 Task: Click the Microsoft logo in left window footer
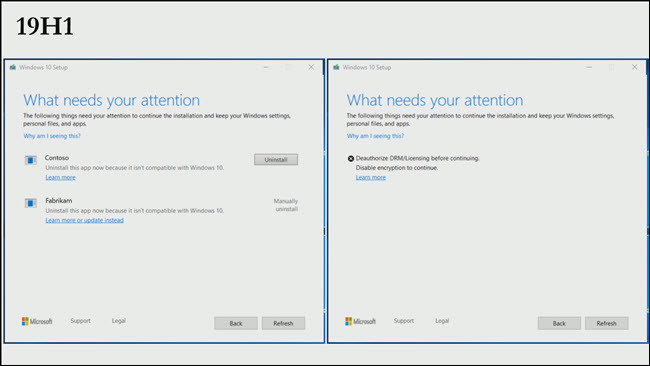[37, 321]
